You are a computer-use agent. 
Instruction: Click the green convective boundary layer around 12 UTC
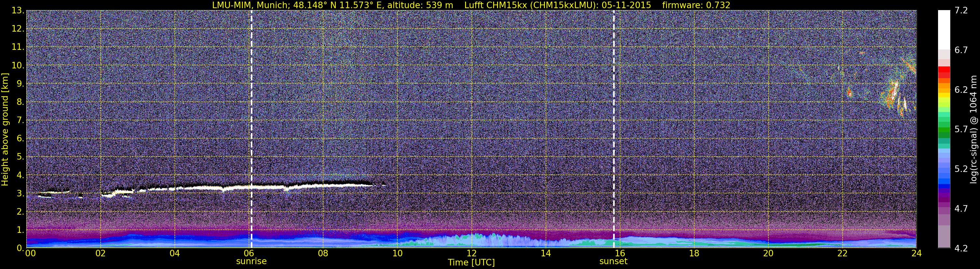pos(472,240)
